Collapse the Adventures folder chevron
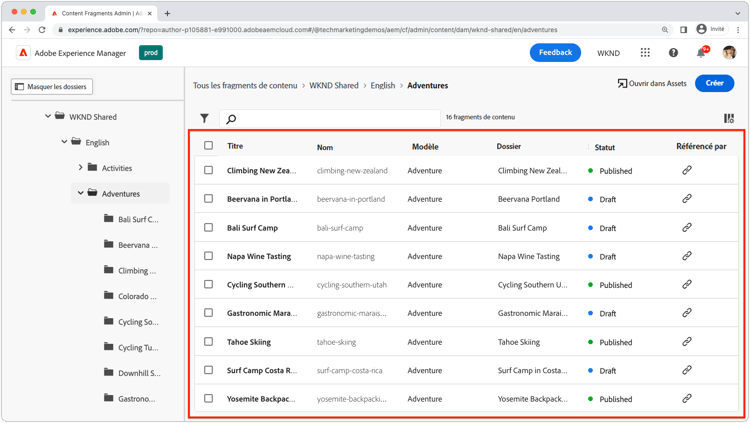 [80, 193]
